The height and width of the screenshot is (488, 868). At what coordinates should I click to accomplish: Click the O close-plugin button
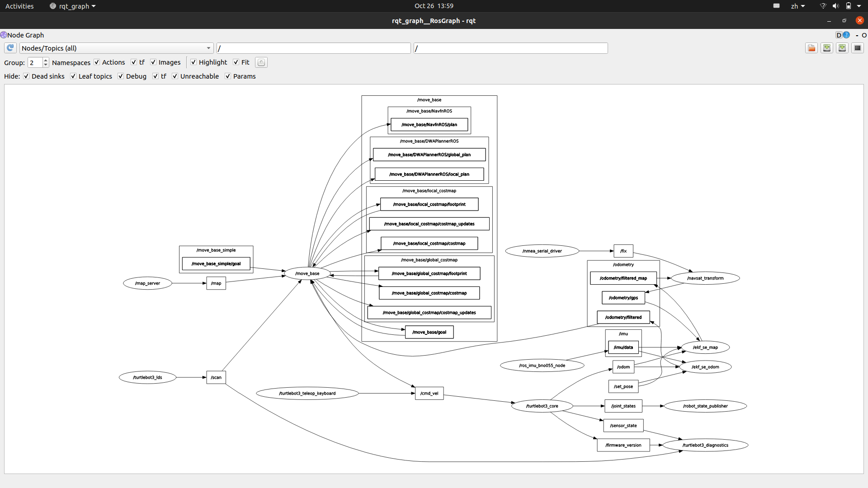pyautogui.click(x=864, y=35)
